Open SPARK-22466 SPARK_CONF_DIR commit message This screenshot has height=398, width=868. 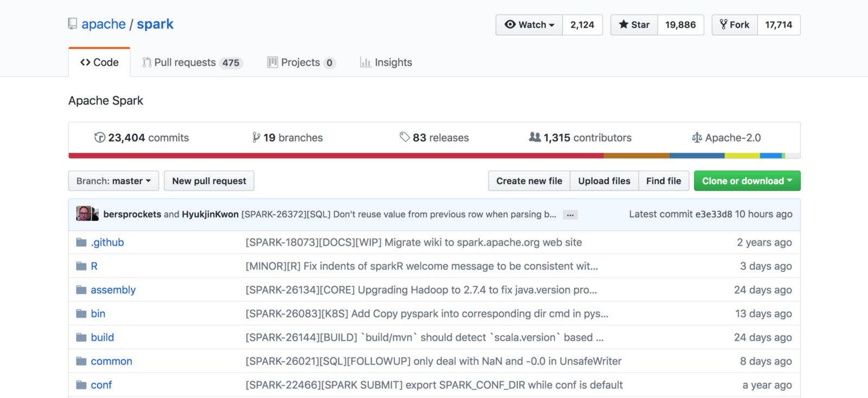(434, 385)
